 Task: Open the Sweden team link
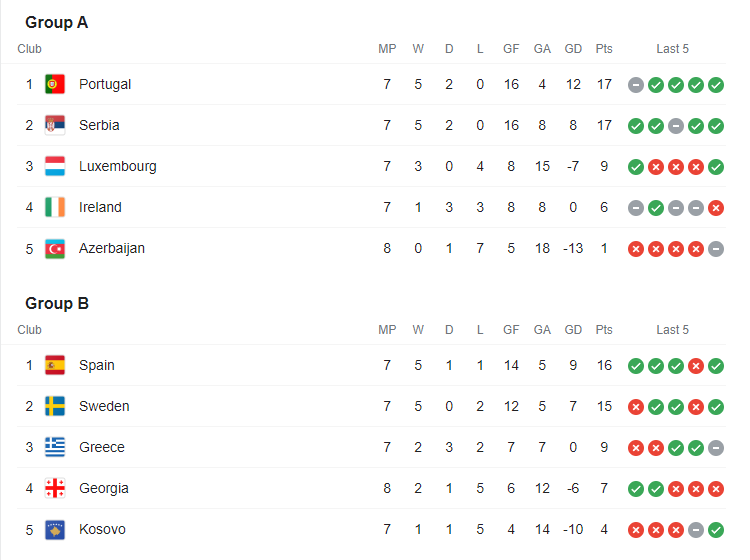click(x=104, y=406)
